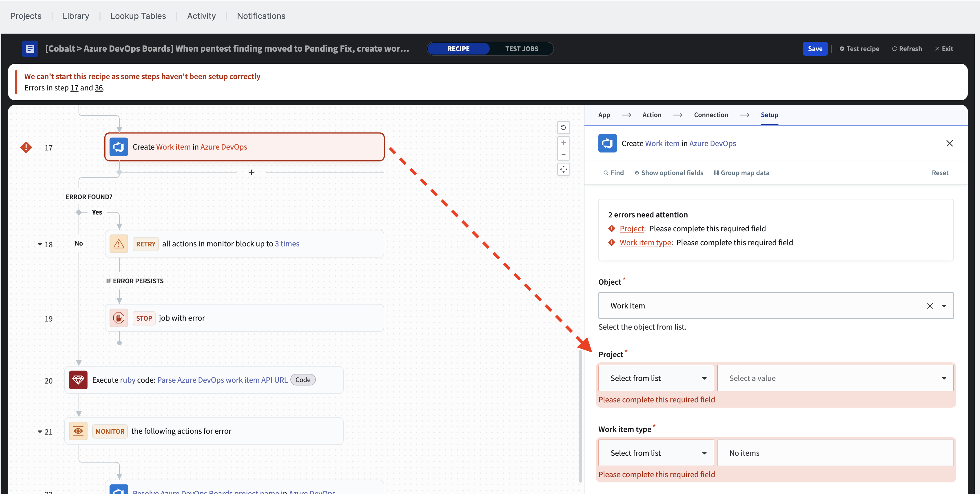980x494 pixels.
Task: Click Group map data
Action: point(741,173)
